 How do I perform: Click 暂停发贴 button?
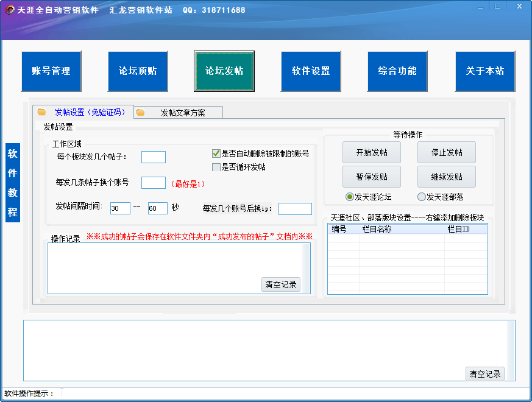372,177
